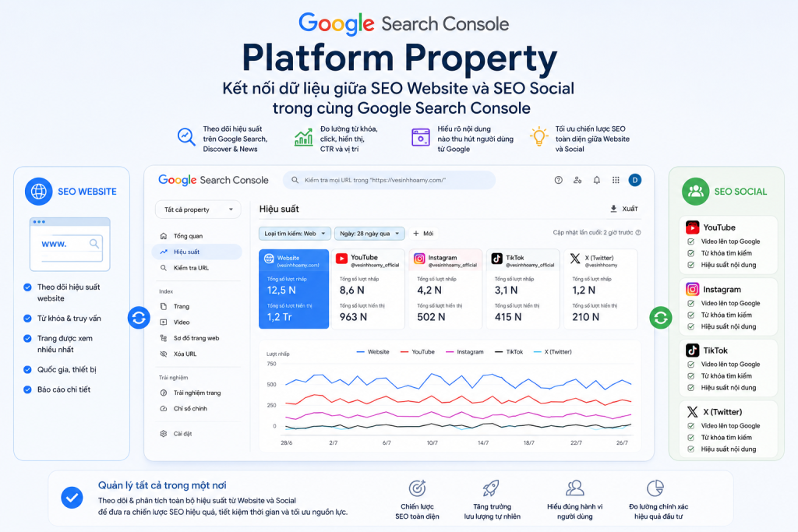Image resolution: width=798 pixels, height=532 pixels.
Task: Click the users icon above Hiểu đúng hành vi
Action: [574, 488]
